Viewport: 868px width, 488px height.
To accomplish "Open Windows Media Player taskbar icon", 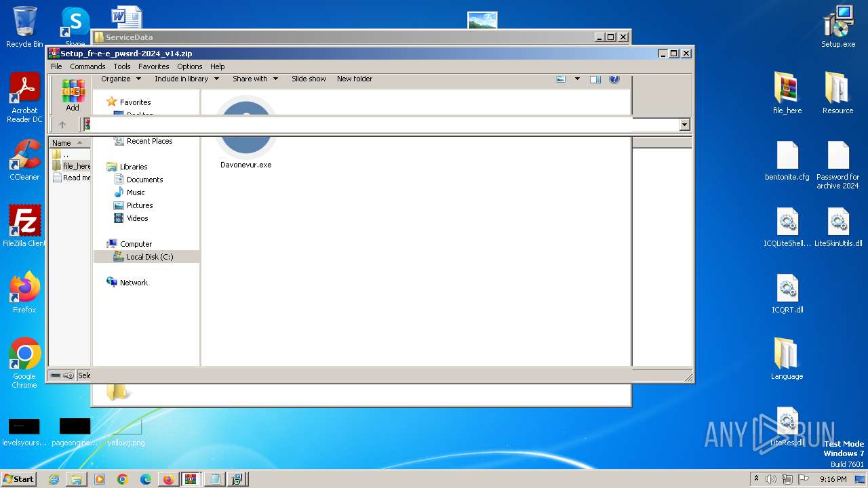I will click(100, 479).
